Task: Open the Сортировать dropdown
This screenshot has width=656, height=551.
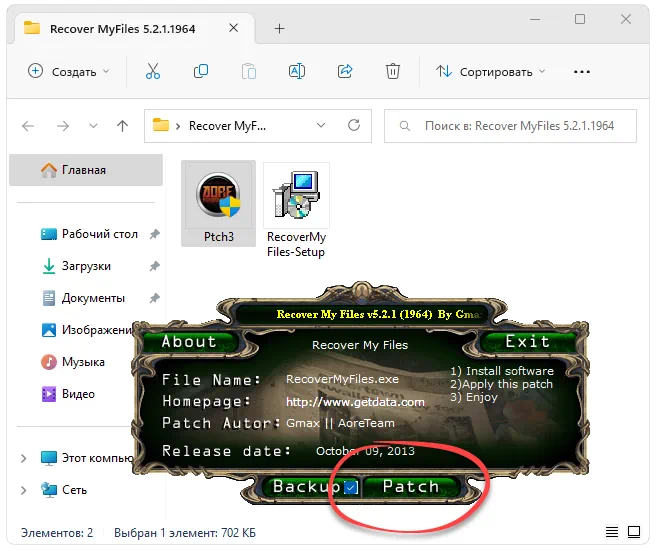Action: coord(491,72)
